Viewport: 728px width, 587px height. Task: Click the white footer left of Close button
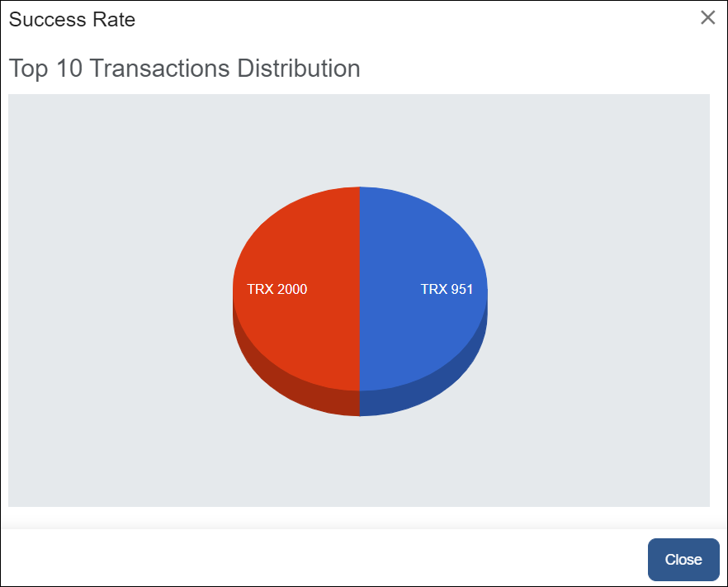tap(330, 559)
